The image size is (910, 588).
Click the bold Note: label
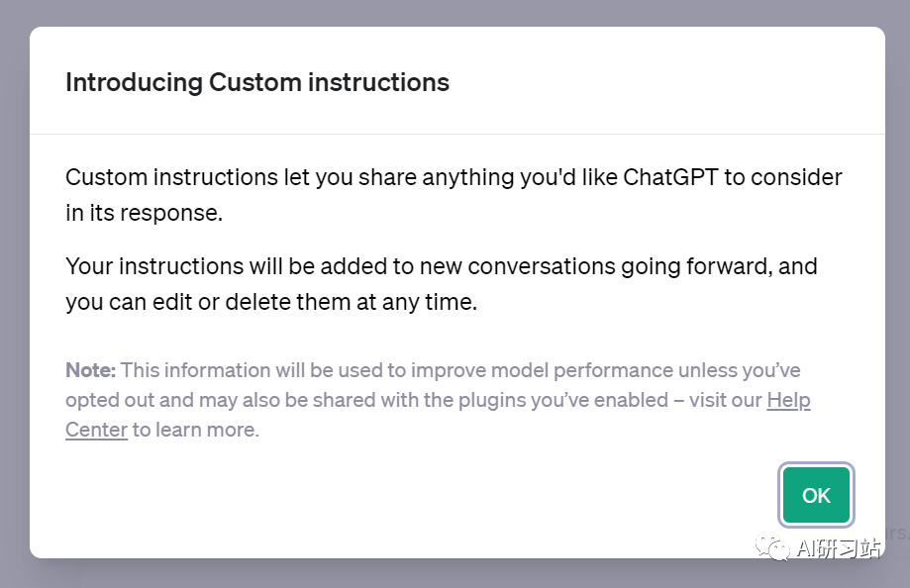(x=90, y=370)
